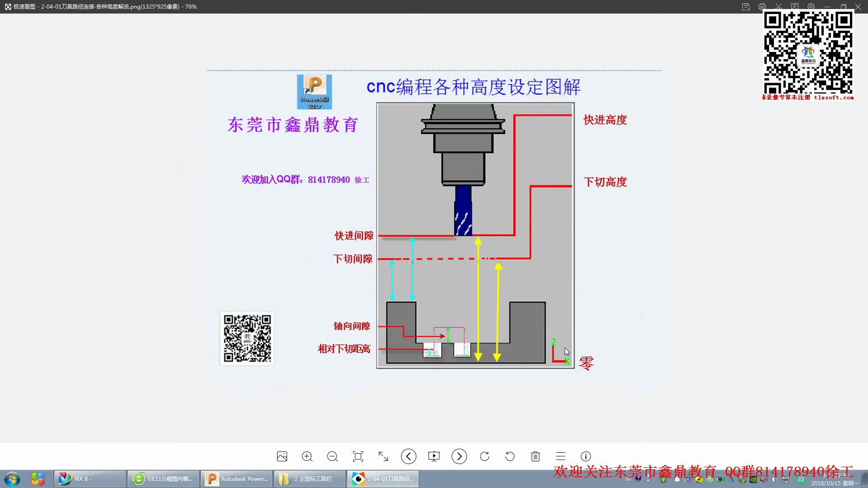The width and height of the screenshot is (868, 488).
Task: Show image information icon
Action: [586, 456]
